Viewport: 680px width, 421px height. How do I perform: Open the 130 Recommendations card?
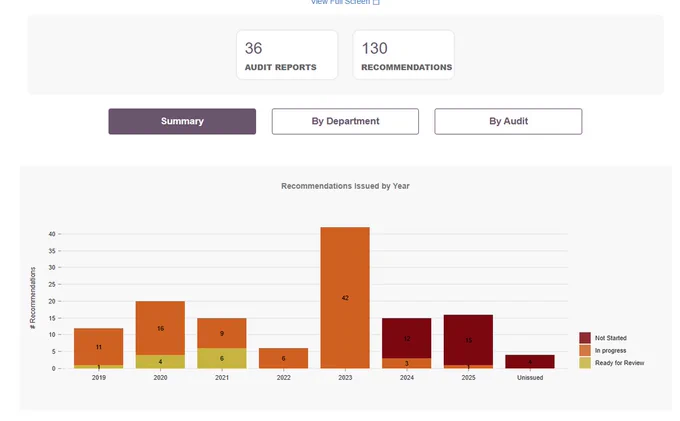(x=404, y=55)
